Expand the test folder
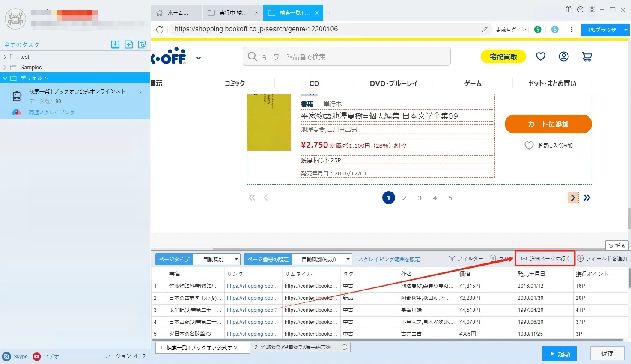Screen dimensions: 631x364 tap(5, 56)
